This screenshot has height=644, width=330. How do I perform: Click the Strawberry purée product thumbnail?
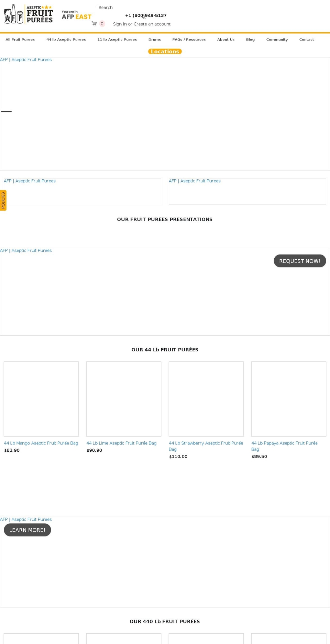pyautogui.click(x=206, y=399)
